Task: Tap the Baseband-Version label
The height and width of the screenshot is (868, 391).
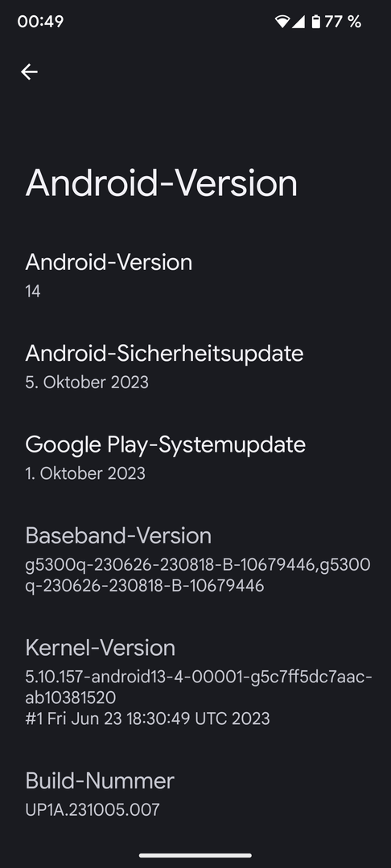Action: [118, 535]
